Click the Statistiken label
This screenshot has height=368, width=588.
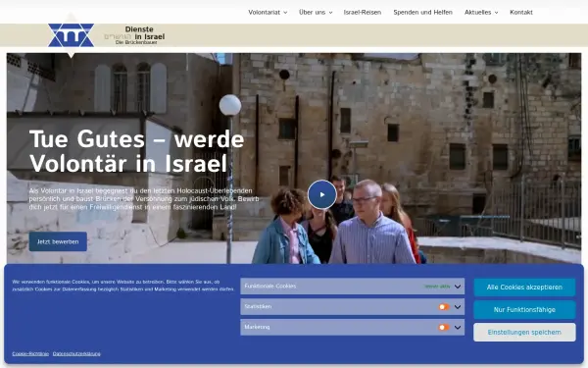click(258, 306)
